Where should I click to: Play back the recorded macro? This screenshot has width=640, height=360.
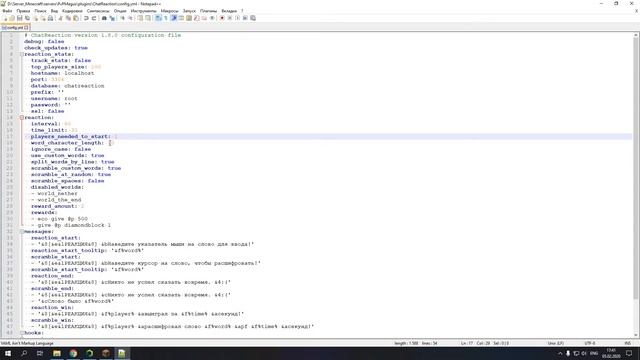[x=238, y=18]
